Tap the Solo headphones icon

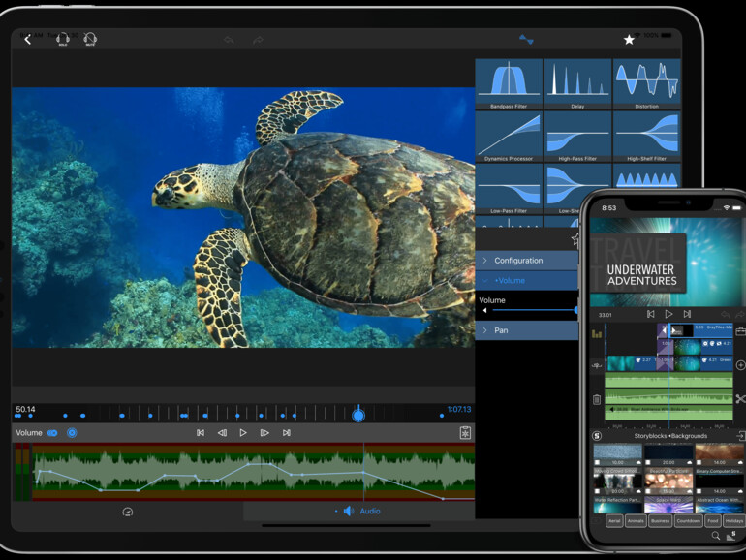tap(62, 40)
